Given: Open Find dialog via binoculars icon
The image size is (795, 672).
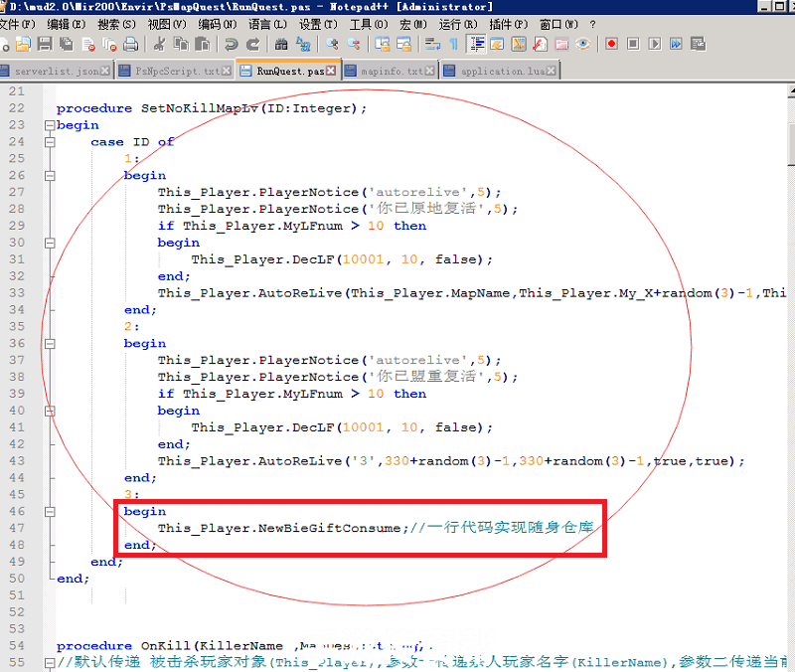Looking at the screenshot, I should (281, 45).
